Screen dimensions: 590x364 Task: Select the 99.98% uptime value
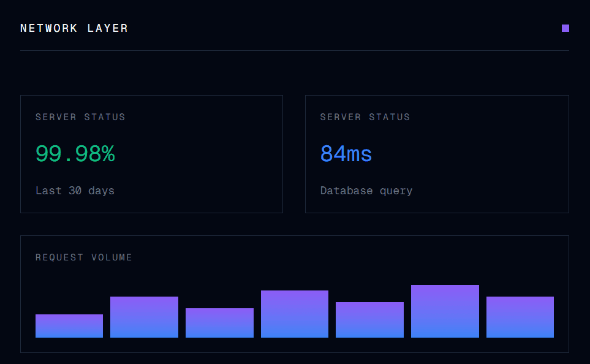pyautogui.click(x=75, y=154)
